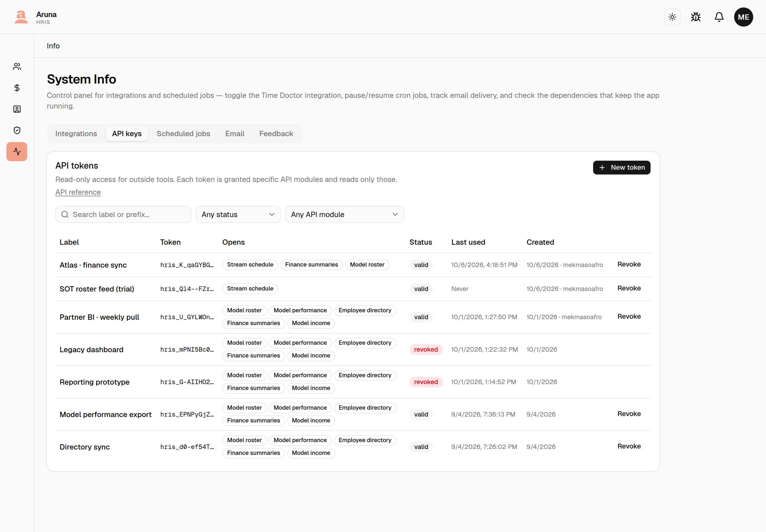
Task: Revoke the Partner BI · weekly pull token
Action: 629,317
